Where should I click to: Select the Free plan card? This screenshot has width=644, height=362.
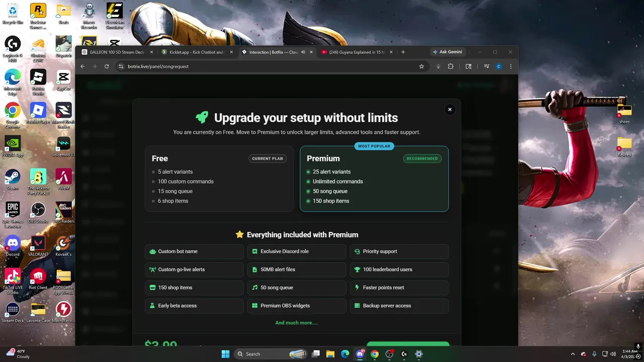[x=219, y=179]
